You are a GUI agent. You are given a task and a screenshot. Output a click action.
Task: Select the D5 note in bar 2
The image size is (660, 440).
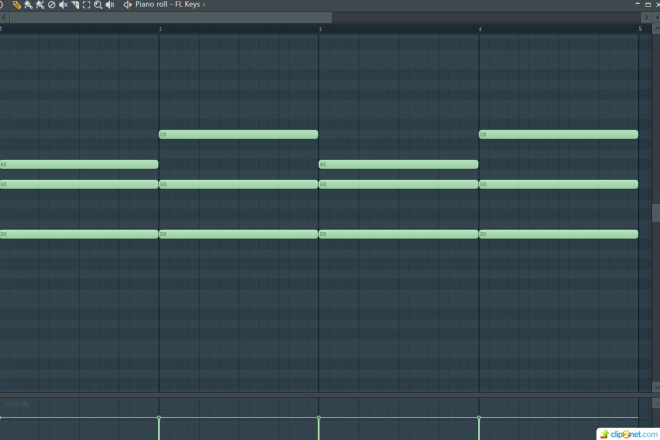click(238, 234)
